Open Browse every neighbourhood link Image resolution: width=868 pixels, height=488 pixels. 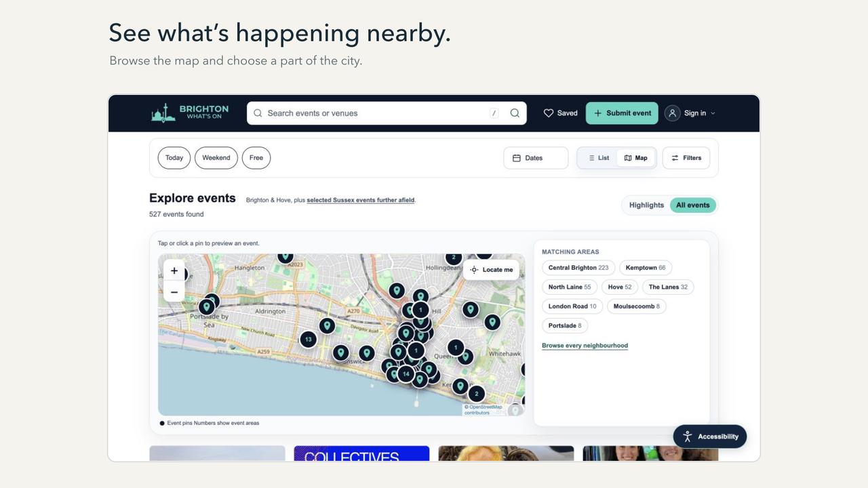tap(585, 346)
